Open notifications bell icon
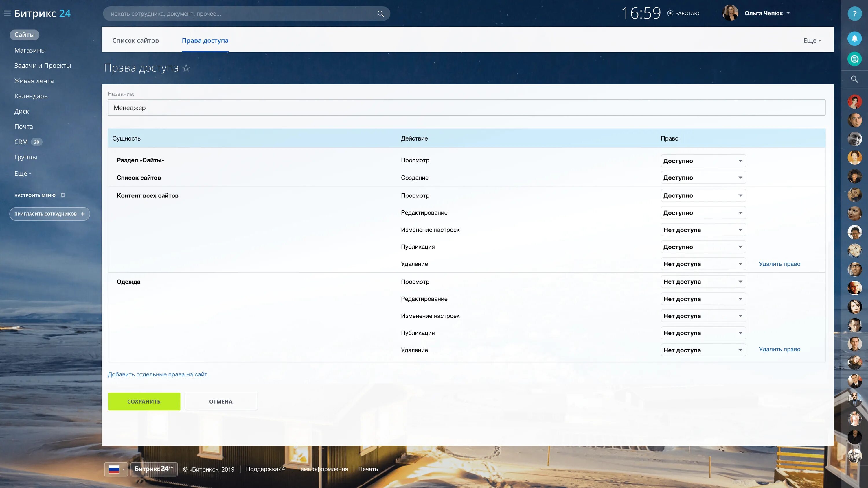The height and width of the screenshot is (488, 868). click(x=854, y=39)
